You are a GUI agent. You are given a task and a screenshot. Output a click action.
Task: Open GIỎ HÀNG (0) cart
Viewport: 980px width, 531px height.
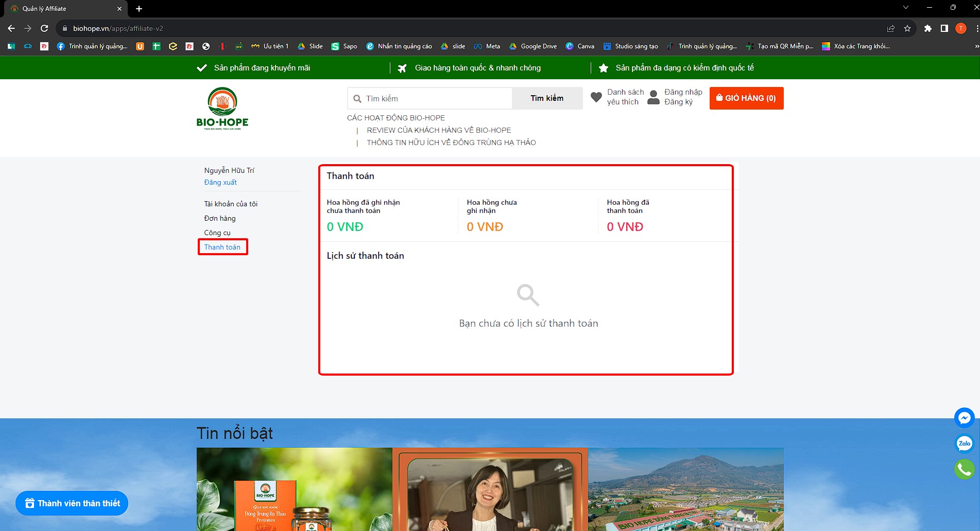click(746, 98)
